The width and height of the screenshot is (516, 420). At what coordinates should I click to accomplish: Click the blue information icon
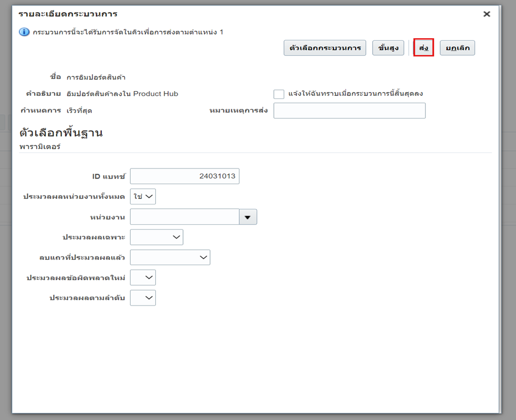tap(24, 32)
